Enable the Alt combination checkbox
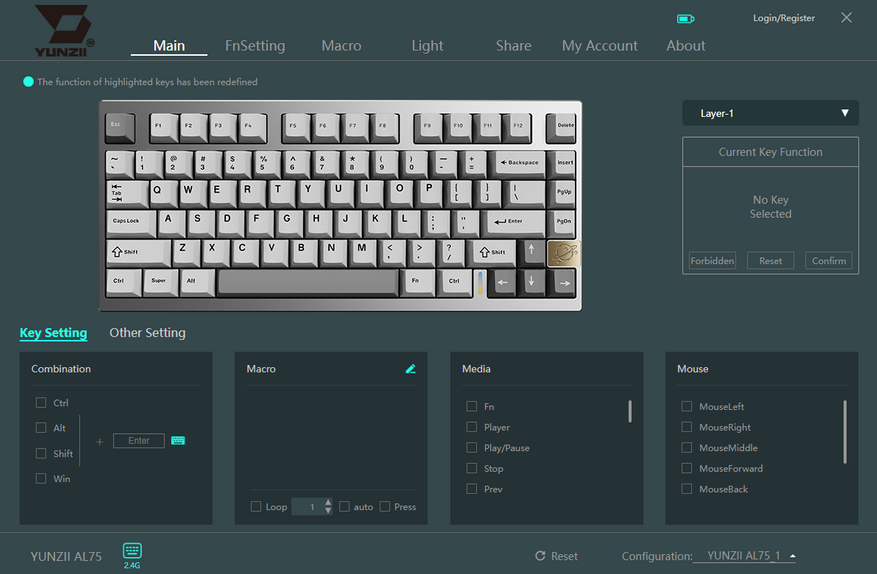This screenshot has width=877, height=574. click(41, 427)
